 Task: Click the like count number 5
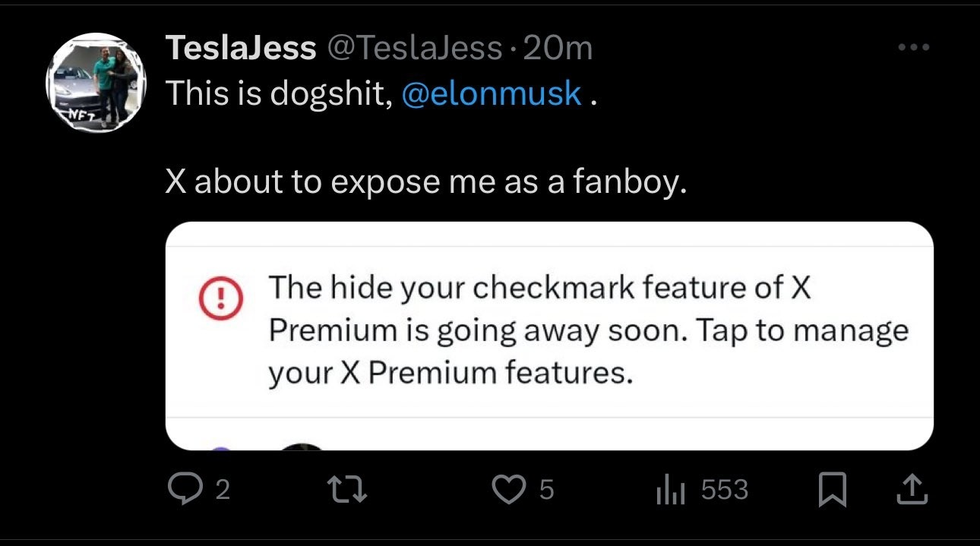pyautogui.click(x=546, y=491)
